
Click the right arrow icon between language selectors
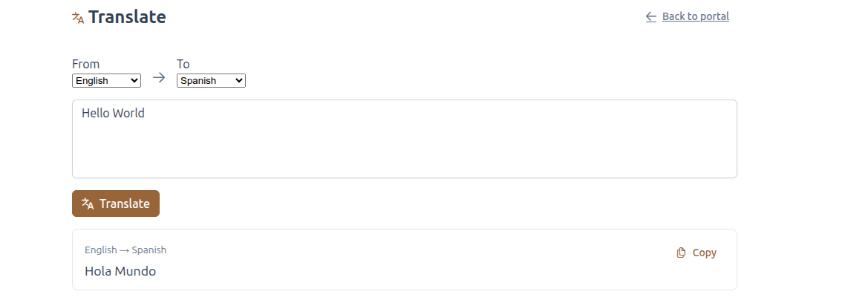point(159,77)
